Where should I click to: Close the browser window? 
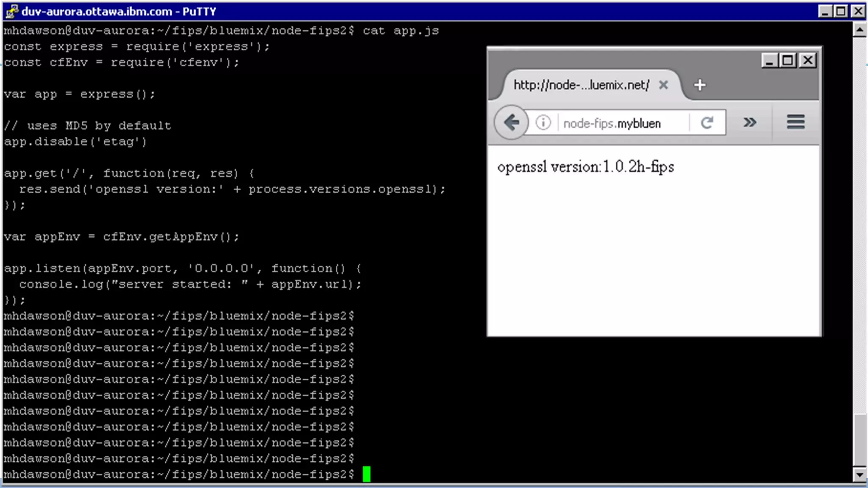tap(808, 61)
